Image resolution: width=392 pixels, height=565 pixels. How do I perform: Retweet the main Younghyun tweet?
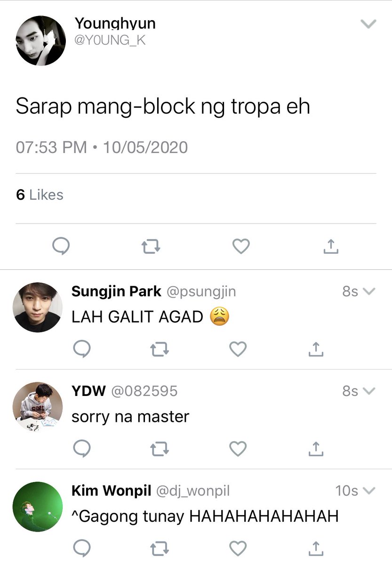click(x=151, y=246)
